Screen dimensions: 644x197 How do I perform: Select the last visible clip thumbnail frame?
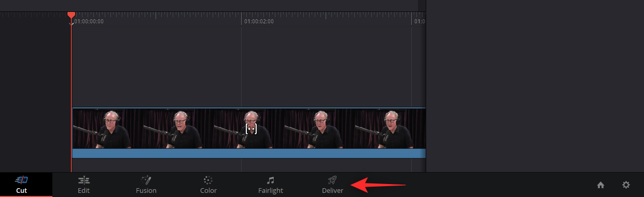pos(390,129)
